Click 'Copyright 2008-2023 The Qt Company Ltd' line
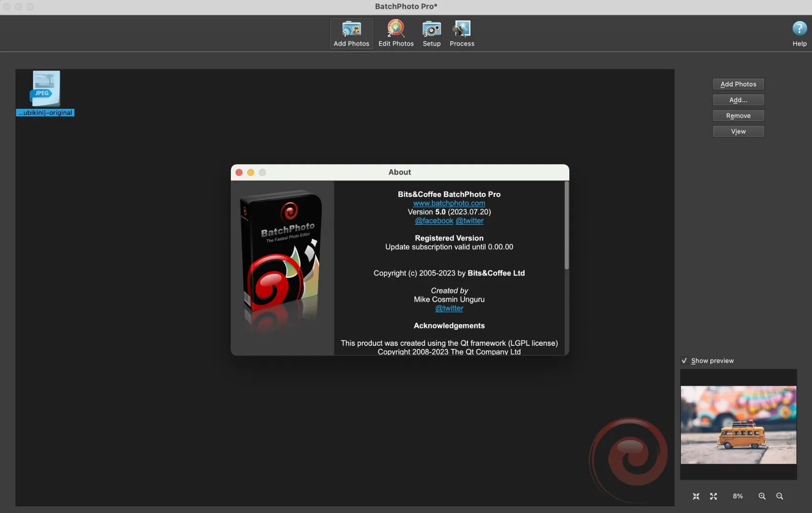This screenshot has height=513, width=812. pos(449,352)
